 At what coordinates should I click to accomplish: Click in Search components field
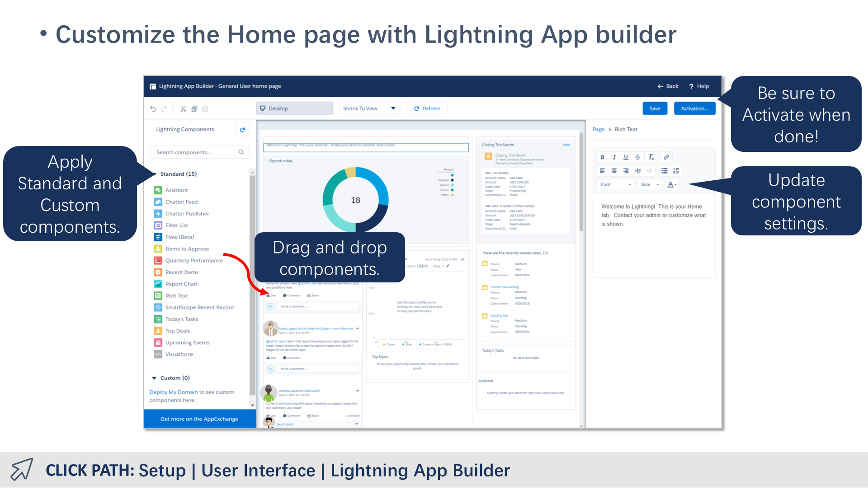click(x=199, y=152)
